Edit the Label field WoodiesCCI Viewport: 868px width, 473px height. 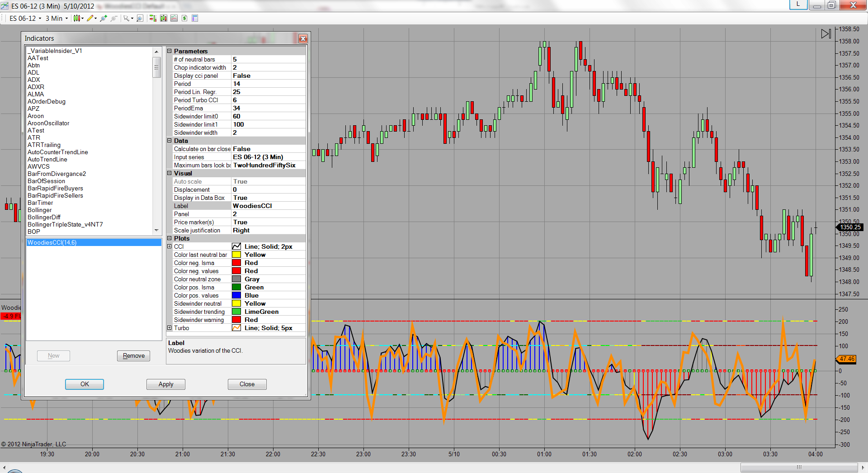point(269,206)
